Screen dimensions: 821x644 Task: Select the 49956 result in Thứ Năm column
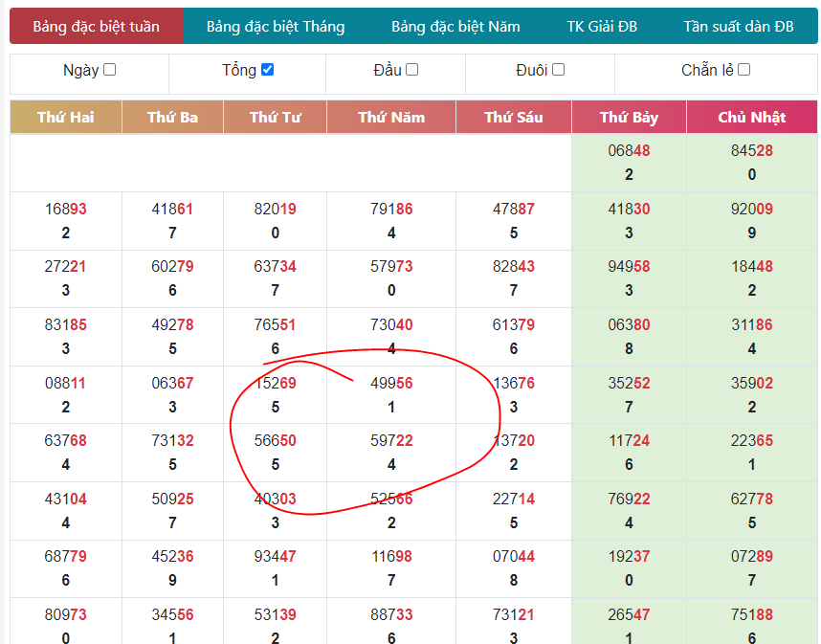pyautogui.click(x=391, y=384)
